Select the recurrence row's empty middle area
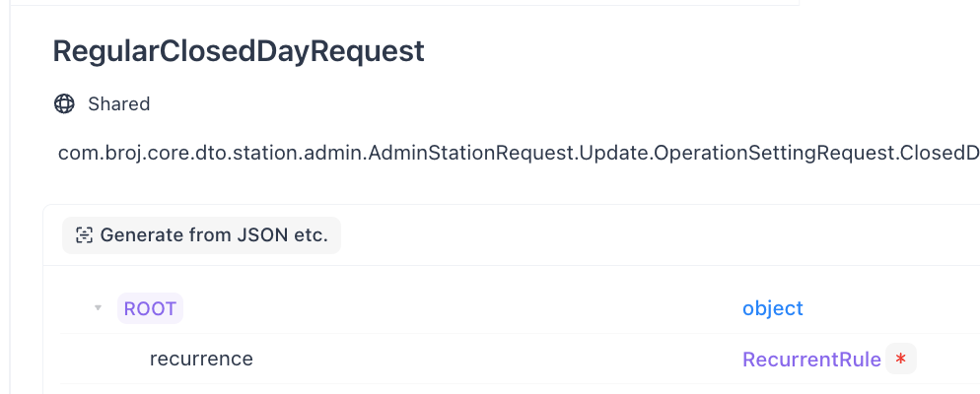The height and width of the screenshot is (394, 980). [x=493, y=360]
